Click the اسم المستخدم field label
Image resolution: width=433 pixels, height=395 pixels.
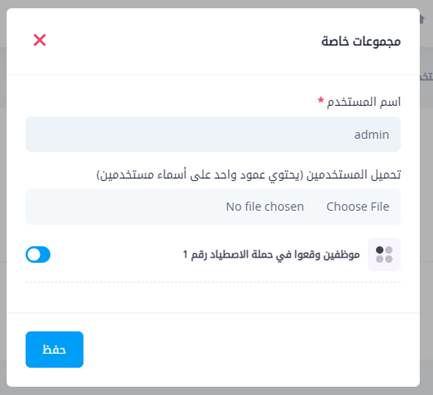point(363,102)
